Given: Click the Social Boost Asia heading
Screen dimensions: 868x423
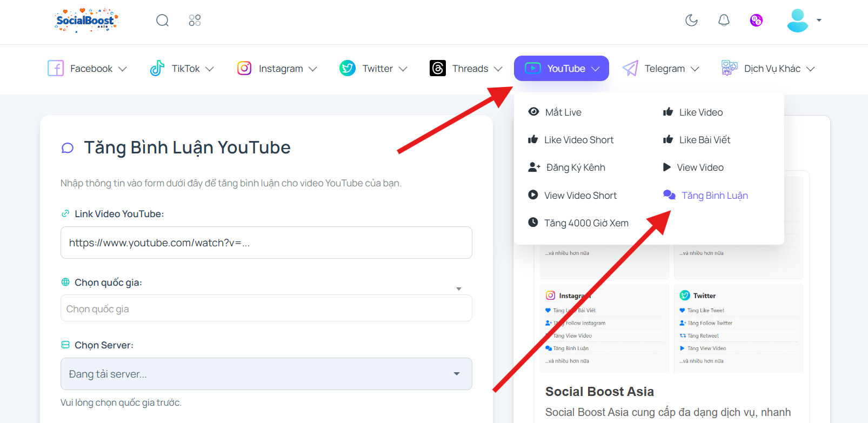Looking at the screenshot, I should (599, 392).
